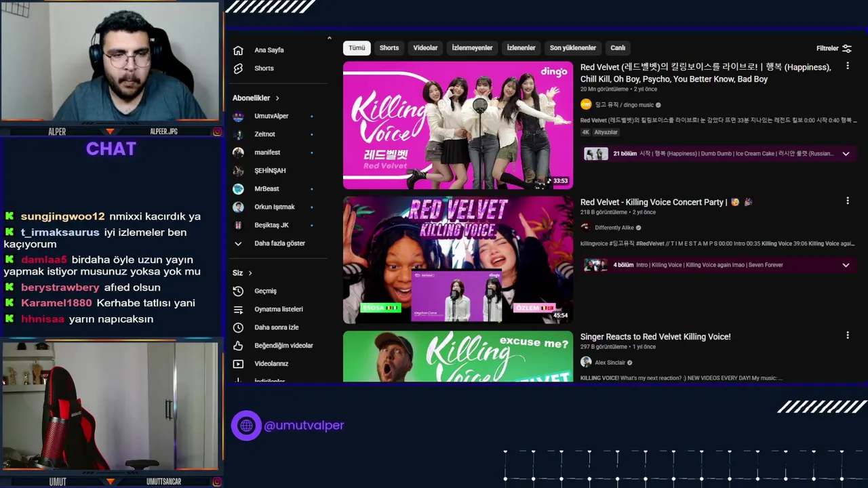This screenshot has width=868, height=488.
Task: Click chat username Karamel1880
Action: (x=56, y=303)
